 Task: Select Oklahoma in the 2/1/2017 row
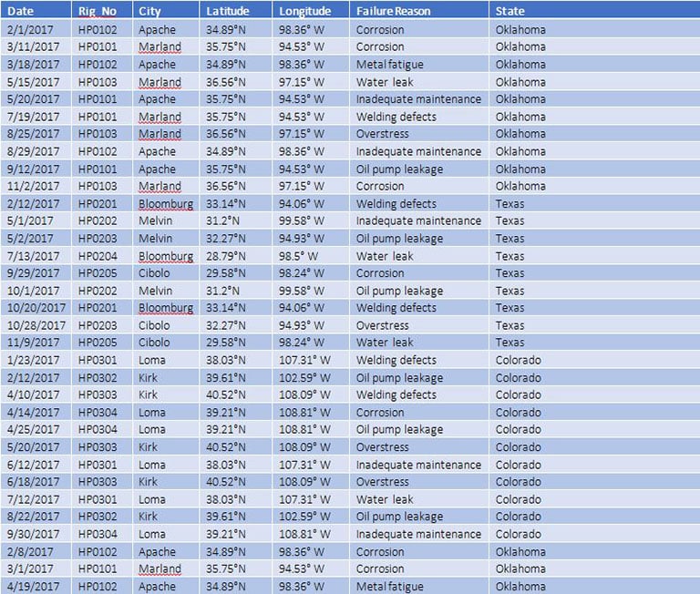tap(520, 30)
